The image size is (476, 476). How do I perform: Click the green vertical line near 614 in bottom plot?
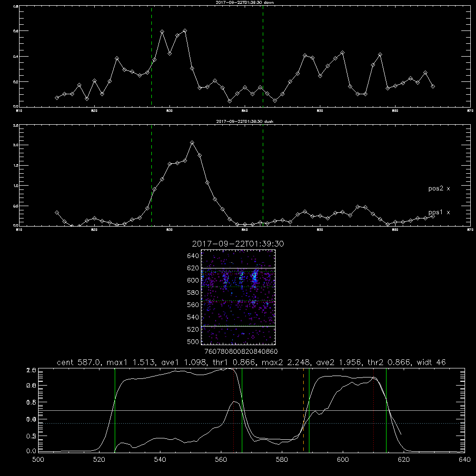(x=386, y=410)
